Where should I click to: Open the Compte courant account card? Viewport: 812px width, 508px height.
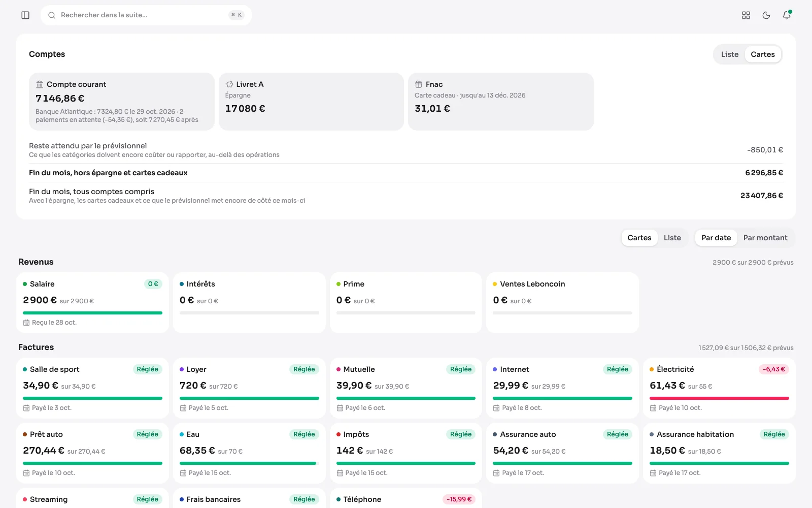122,102
